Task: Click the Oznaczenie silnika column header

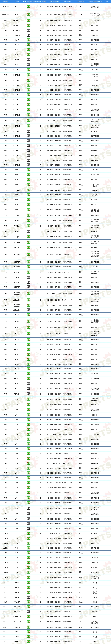Action: [95, 2]
